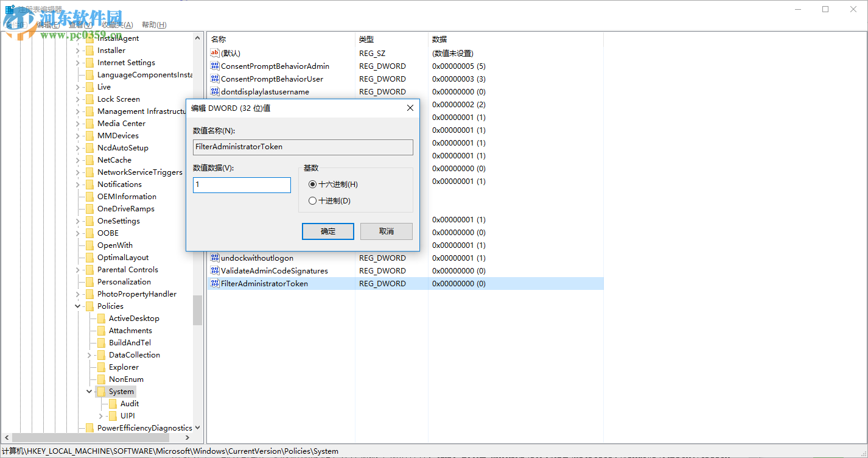Image resolution: width=868 pixels, height=458 pixels.
Task: Expand the UIPI tree node
Action: pos(101,415)
